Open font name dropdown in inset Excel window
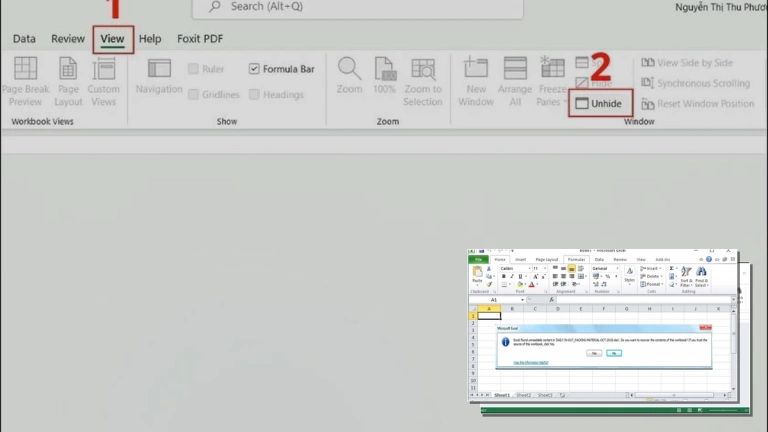This screenshot has height=432, width=768. click(x=529, y=268)
